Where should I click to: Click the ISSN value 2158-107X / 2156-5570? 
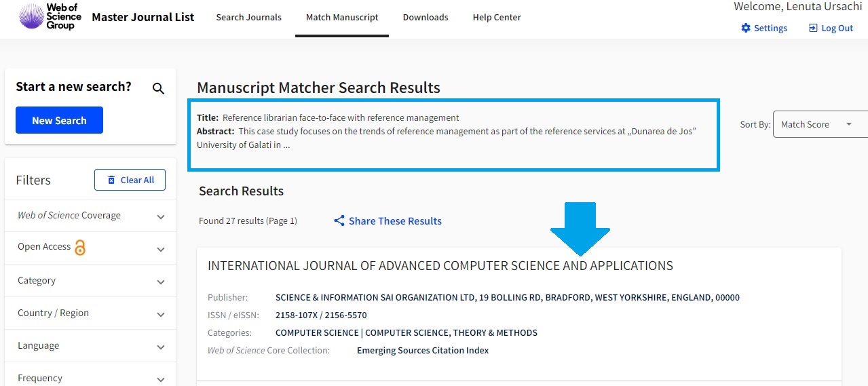(x=321, y=315)
